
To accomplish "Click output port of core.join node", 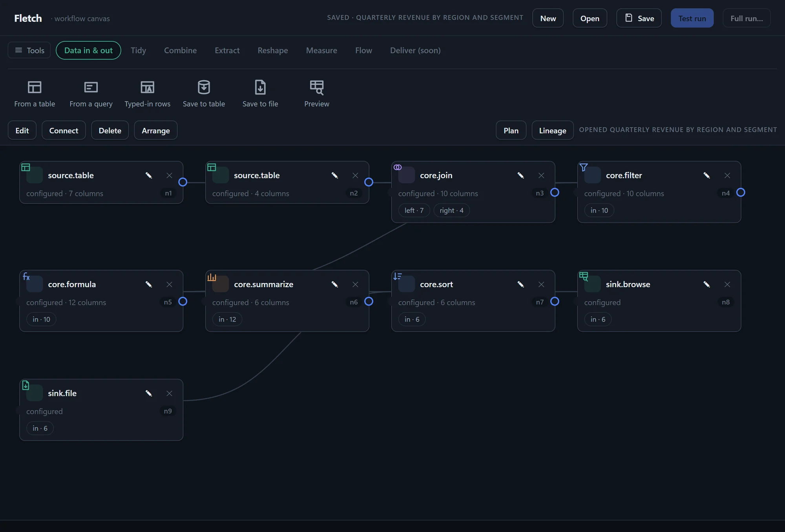I will click(x=555, y=192).
